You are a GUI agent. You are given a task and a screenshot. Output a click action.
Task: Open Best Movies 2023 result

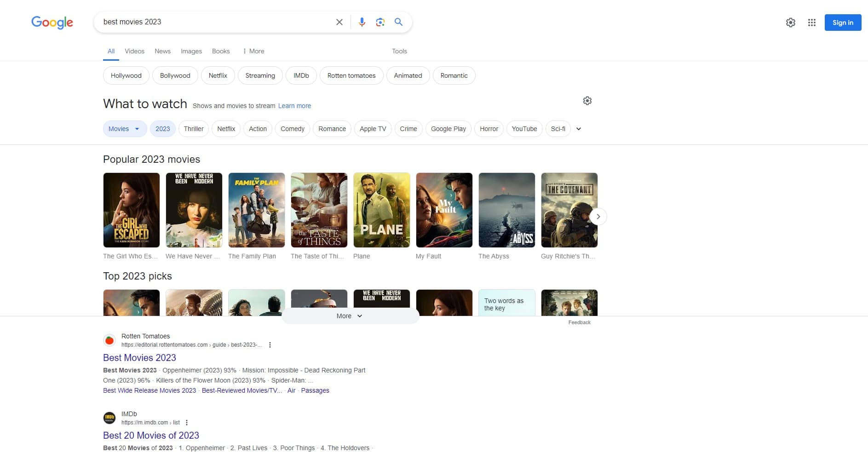point(139,358)
